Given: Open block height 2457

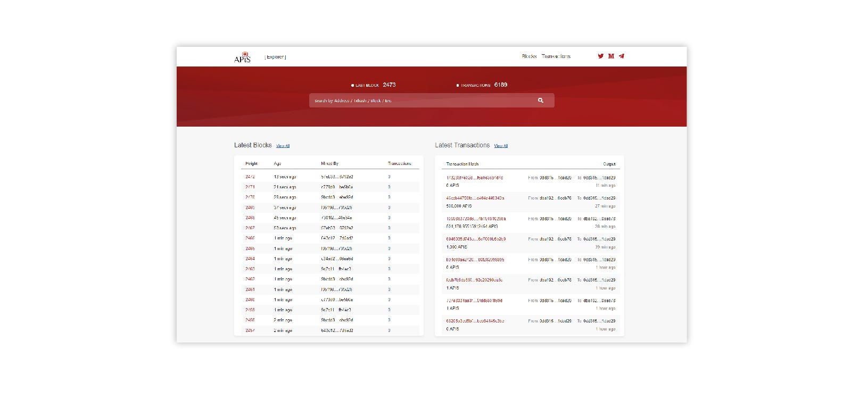Looking at the screenshot, I should (250, 330).
